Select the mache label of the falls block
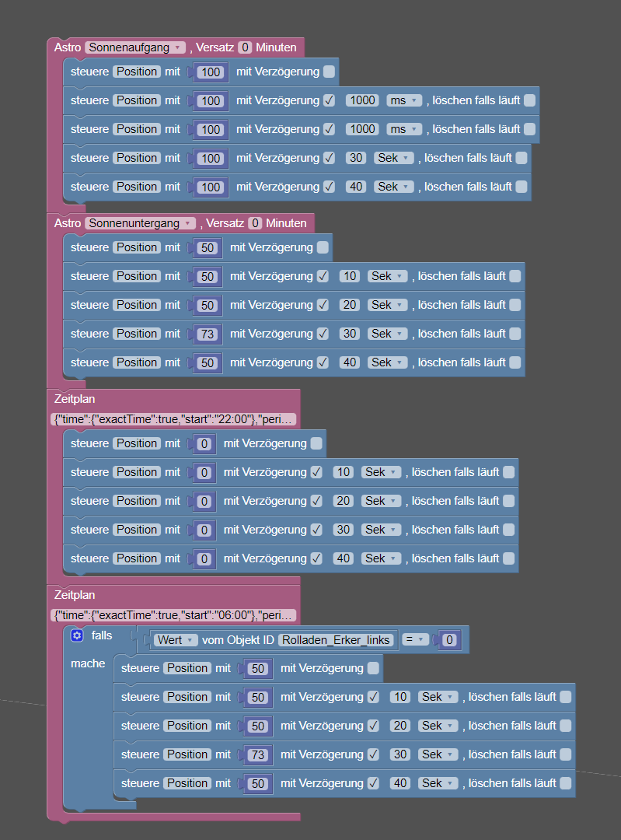This screenshot has width=621, height=840. pos(88,663)
